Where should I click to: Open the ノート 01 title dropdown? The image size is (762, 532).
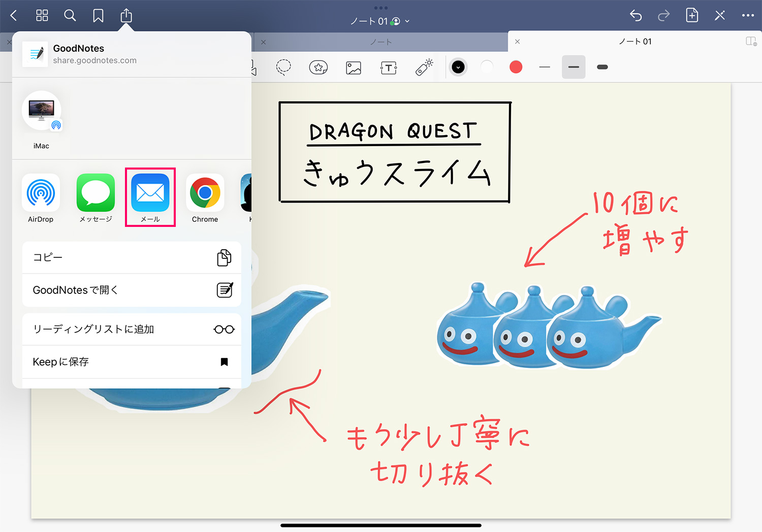click(380, 21)
